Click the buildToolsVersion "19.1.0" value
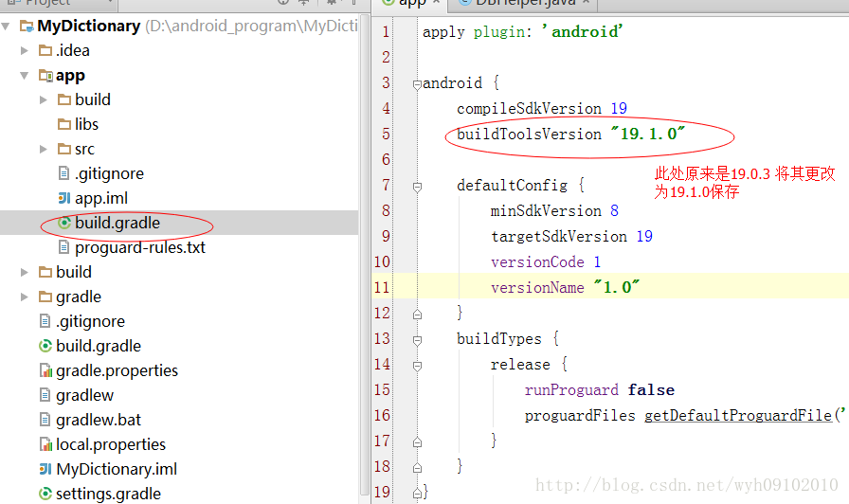 pos(647,134)
